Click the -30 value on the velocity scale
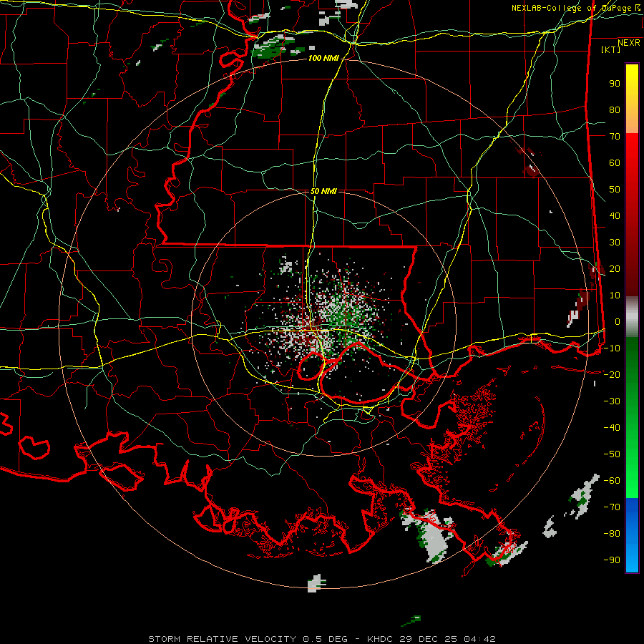The image size is (644, 644). (612, 401)
